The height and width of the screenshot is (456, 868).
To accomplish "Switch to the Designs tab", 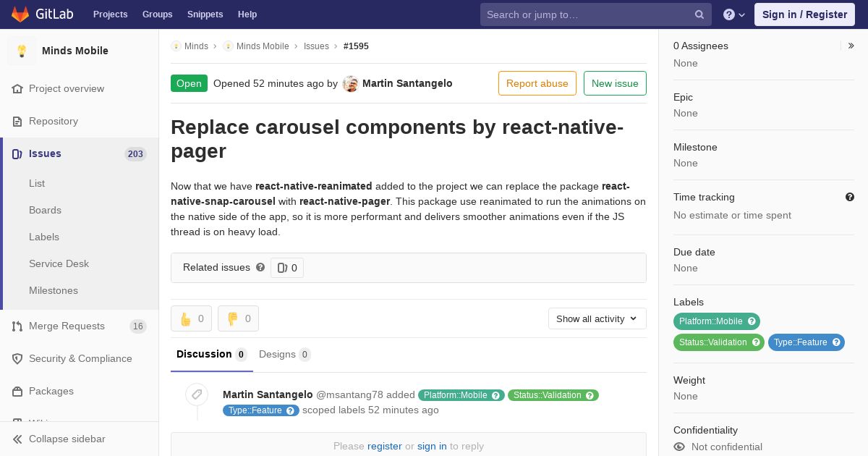I will (x=285, y=354).
